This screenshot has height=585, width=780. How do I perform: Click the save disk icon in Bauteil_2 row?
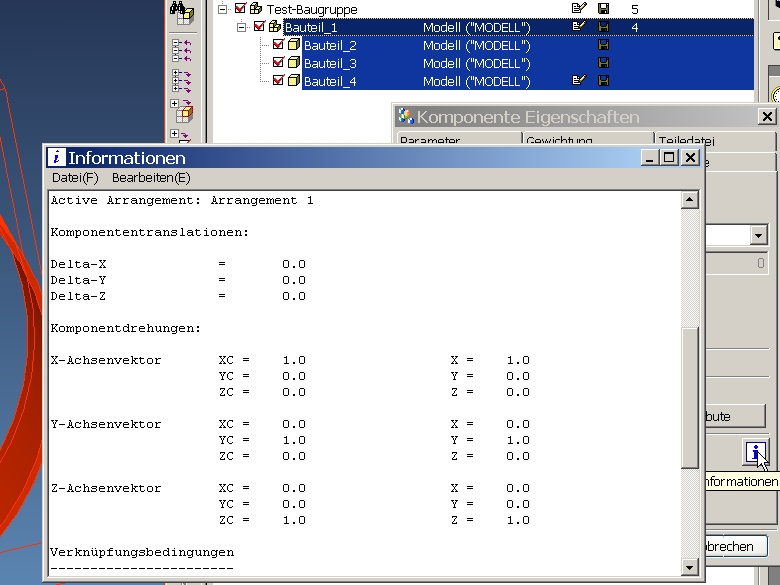[603, 45]
